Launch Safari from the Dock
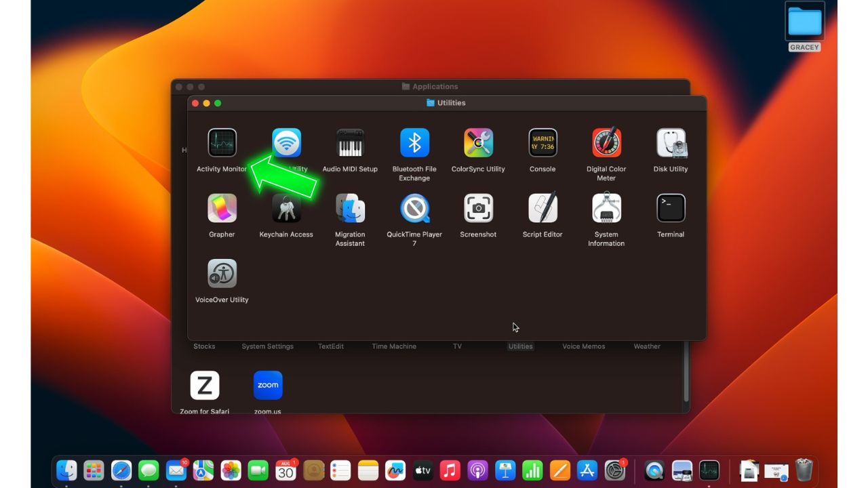The height and width of the screenshot is (488, 868). (121, 470)
